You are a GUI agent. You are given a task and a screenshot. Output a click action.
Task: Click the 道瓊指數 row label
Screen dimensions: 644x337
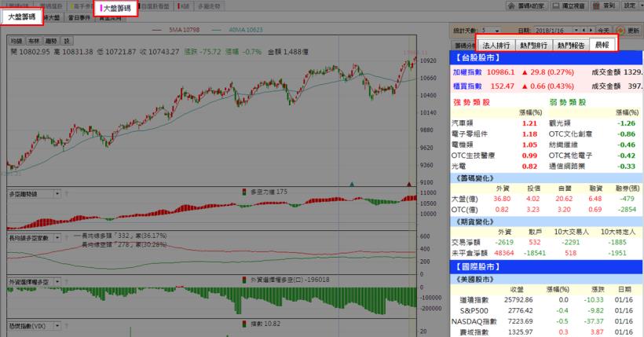tap(474, 300)
